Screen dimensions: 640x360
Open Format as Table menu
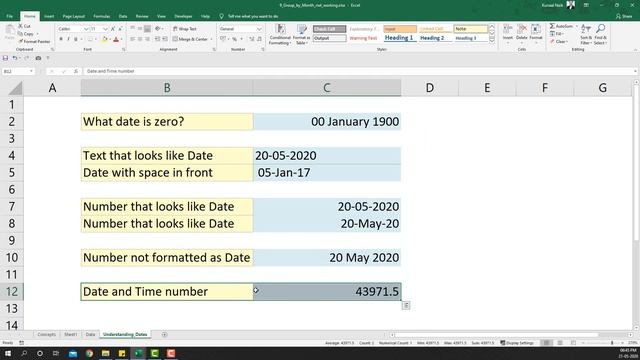click(302, 34)
